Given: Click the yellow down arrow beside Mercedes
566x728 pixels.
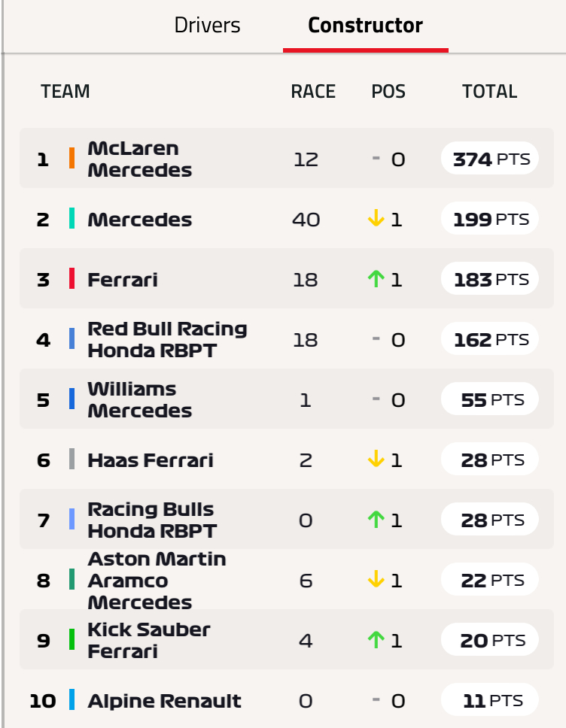Looking at the screenshot, I should [x=376, y=218].
